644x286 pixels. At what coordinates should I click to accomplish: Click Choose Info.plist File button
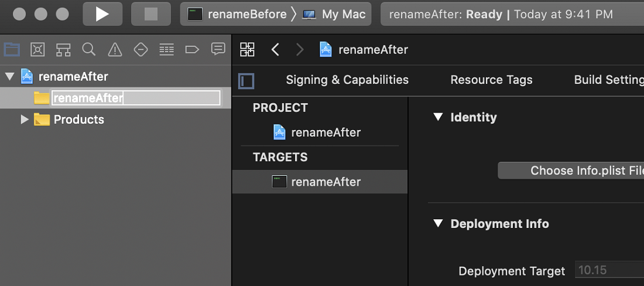click(571, 171)
